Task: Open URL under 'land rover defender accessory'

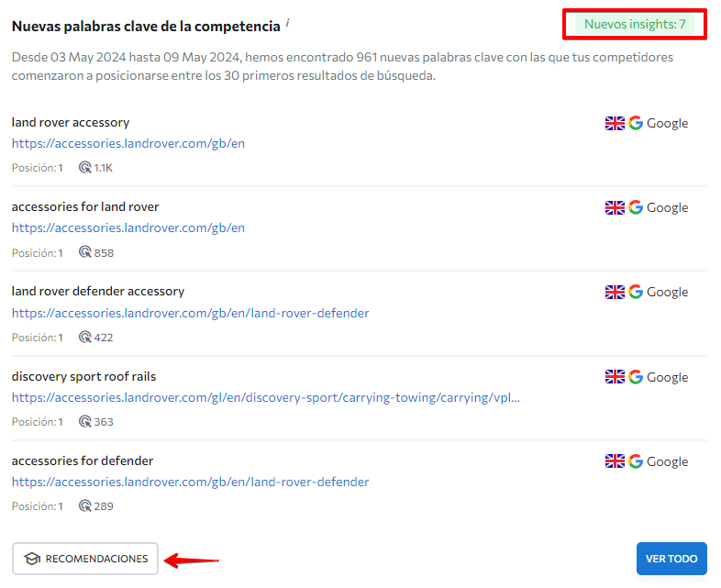Action: point(191,313)
